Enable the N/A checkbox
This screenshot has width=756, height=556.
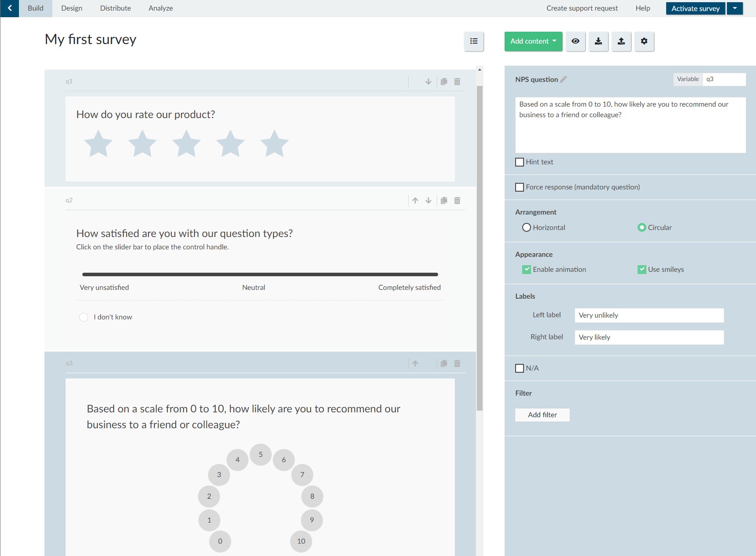click(520, 368)
